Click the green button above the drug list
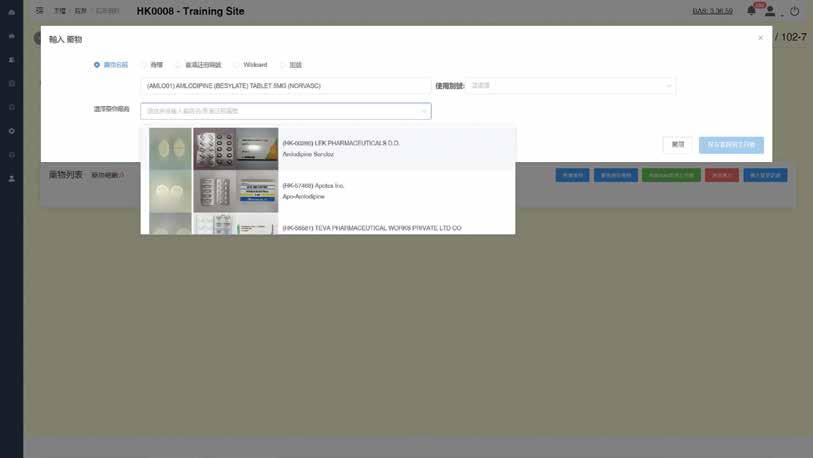Image resolution: width=813 pixels, height=458 pixels. [x=671, y=175]
